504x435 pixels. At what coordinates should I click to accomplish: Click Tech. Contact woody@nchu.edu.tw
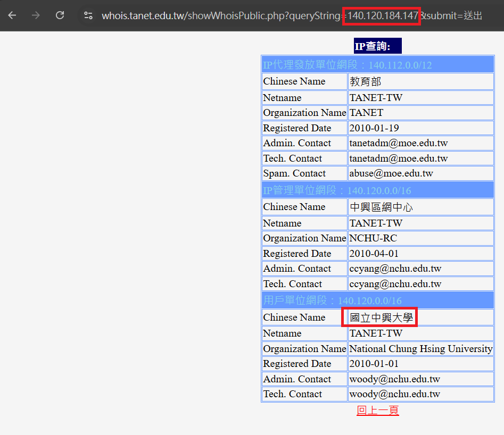pyautogui.click(x=421, y=394)
